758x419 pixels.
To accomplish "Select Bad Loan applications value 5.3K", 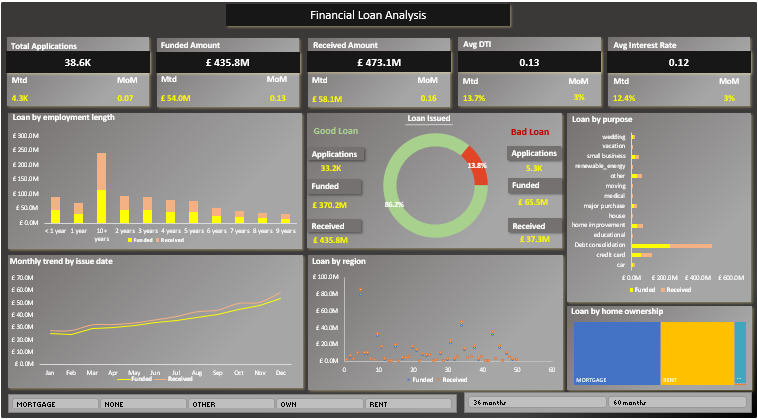I will (534, 169).
